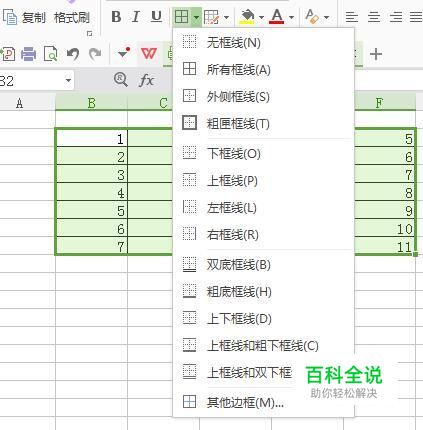Viewport: 423px width, 430px height.
Task: Add a new tab with plus icon
Action: (x=376, y=54)
